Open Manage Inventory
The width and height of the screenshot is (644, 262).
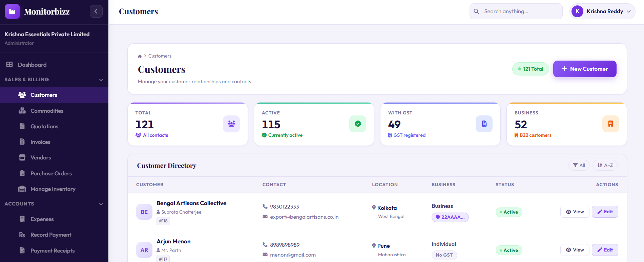54,189
